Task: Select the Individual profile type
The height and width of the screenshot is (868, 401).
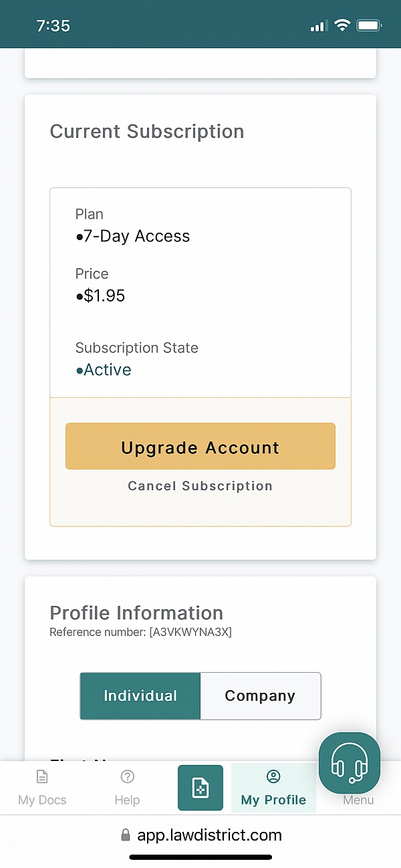Action: click(x=140, y=696)
